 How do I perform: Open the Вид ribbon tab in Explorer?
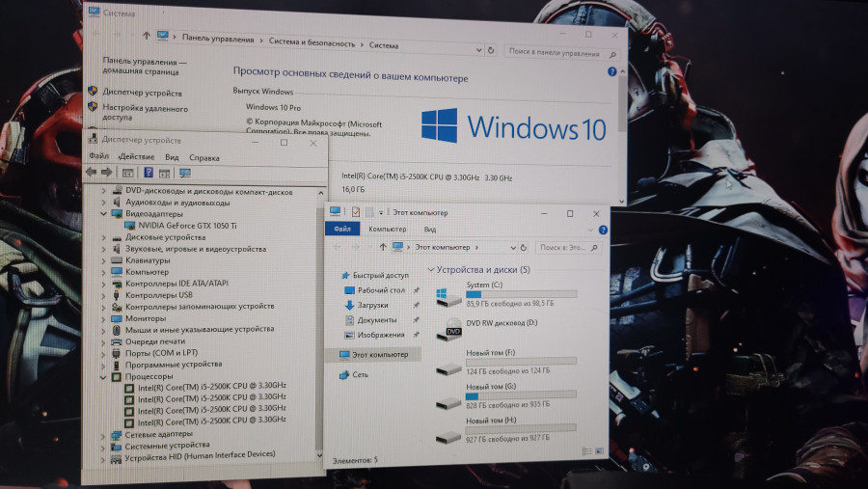click(x=430, y=230)
